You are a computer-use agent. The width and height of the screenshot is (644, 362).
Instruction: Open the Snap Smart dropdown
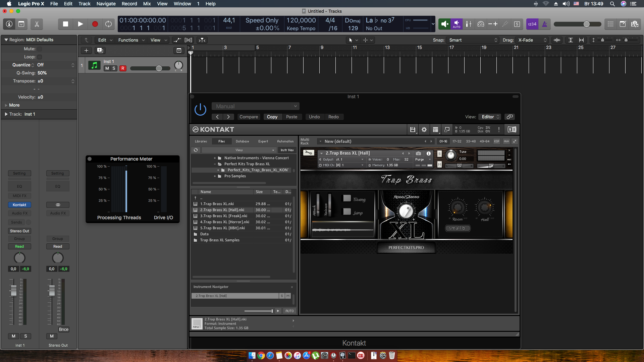click(473, 40)
